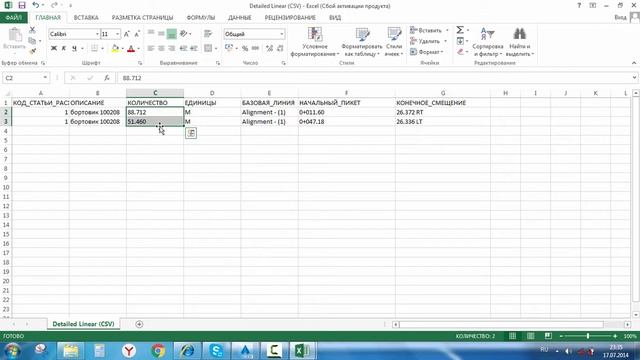Select the Detailed Linear (CSV) sheet tab
Viewport: 640px width, 360px height.
point(83,324)
